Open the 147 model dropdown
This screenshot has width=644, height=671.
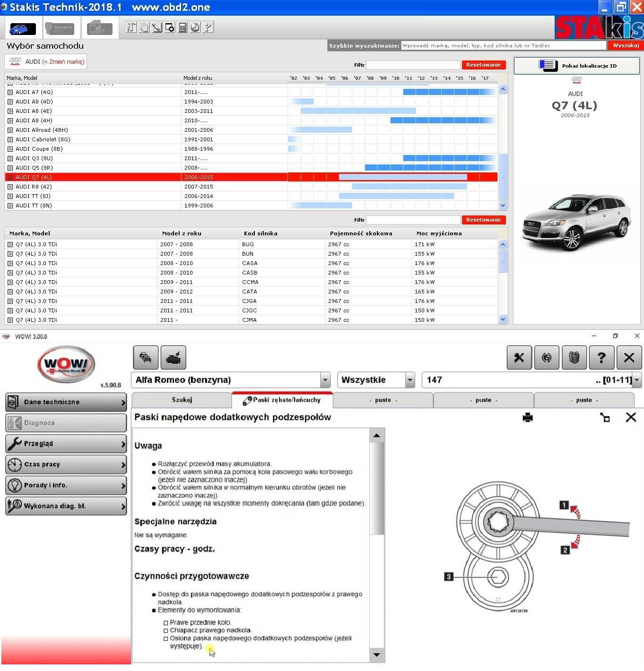click(637, 380)
